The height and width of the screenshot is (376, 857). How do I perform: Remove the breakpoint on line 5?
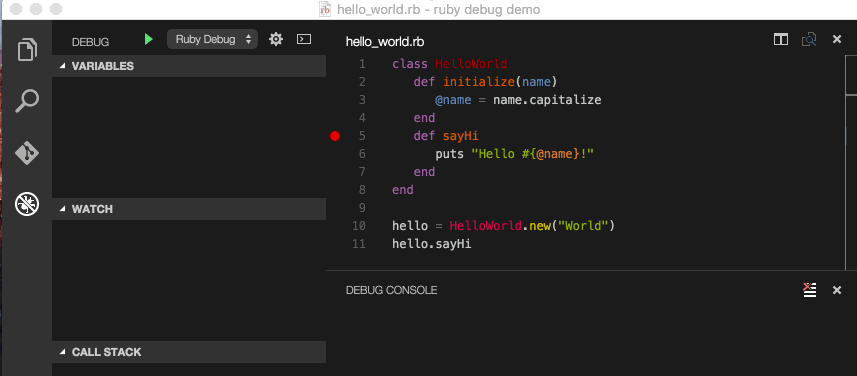[x=335, y=136]
